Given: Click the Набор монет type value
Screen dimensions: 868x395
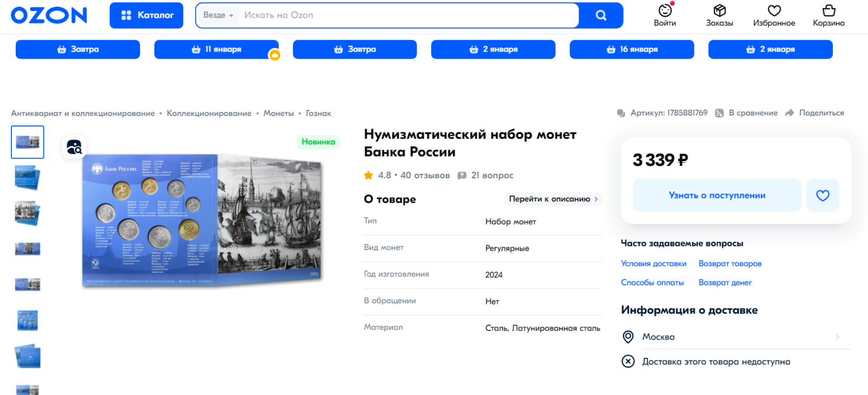Looking at the screenshot, I should 510,222.
